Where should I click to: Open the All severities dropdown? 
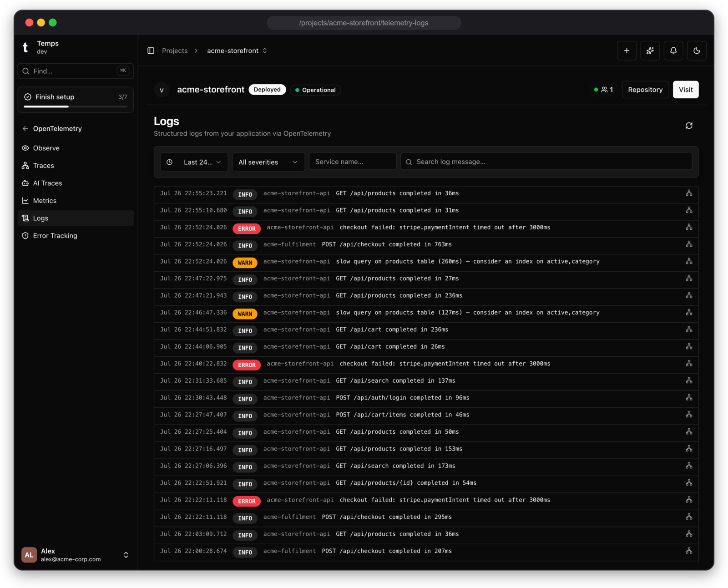click(x=268, y=162)
